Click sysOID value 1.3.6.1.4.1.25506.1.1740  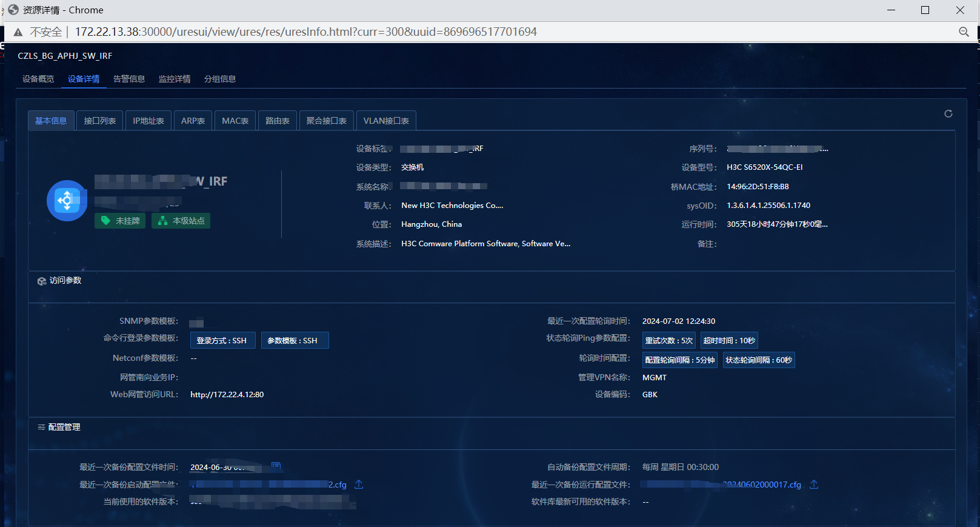(x=768, y=205)
